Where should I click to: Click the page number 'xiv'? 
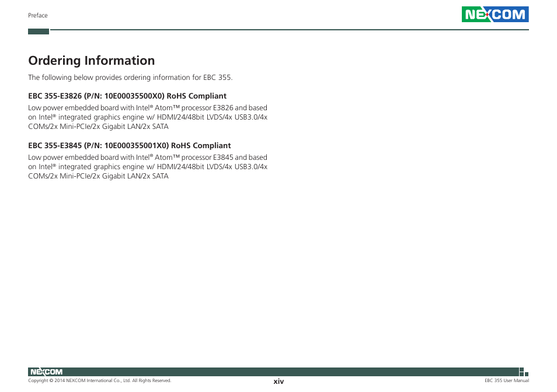(278, 381)
